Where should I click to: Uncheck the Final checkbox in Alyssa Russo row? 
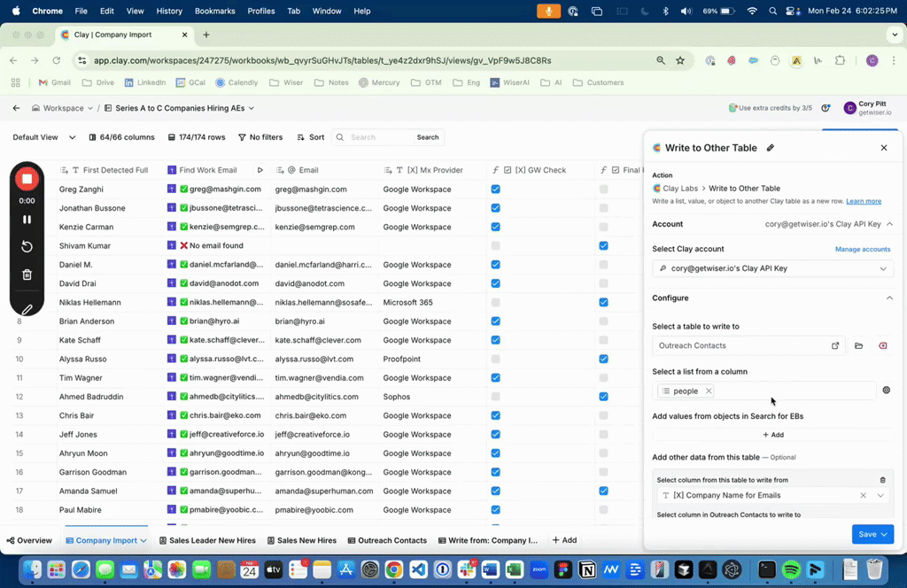tap(603, 359)
